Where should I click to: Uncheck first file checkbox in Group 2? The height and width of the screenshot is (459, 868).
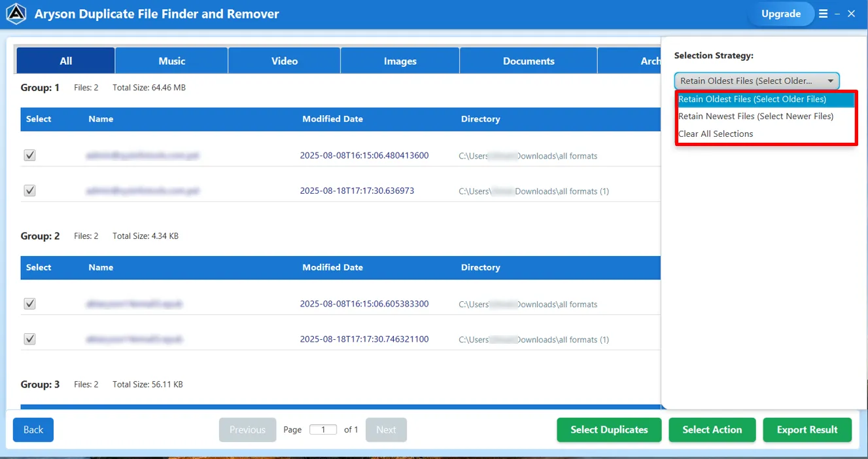(29, 304)
